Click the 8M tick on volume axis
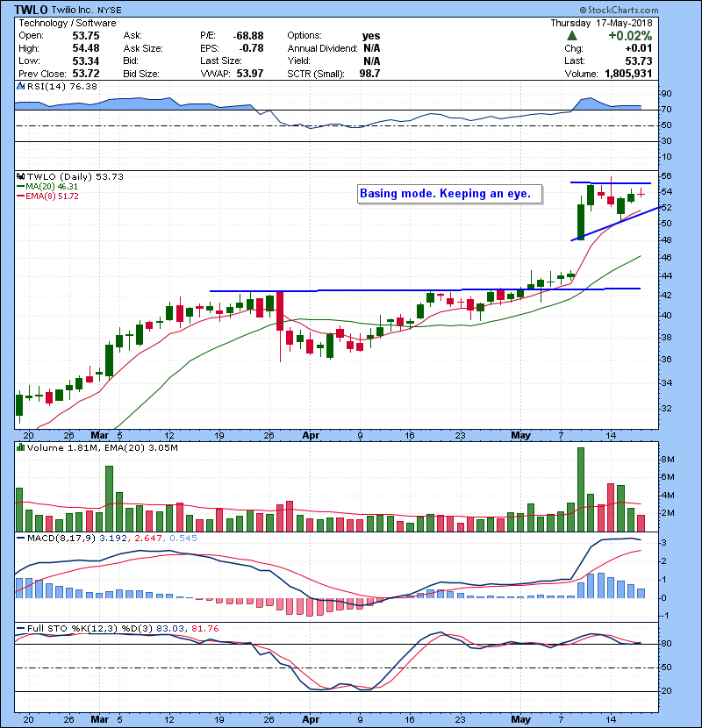 (x=667, y=460)
